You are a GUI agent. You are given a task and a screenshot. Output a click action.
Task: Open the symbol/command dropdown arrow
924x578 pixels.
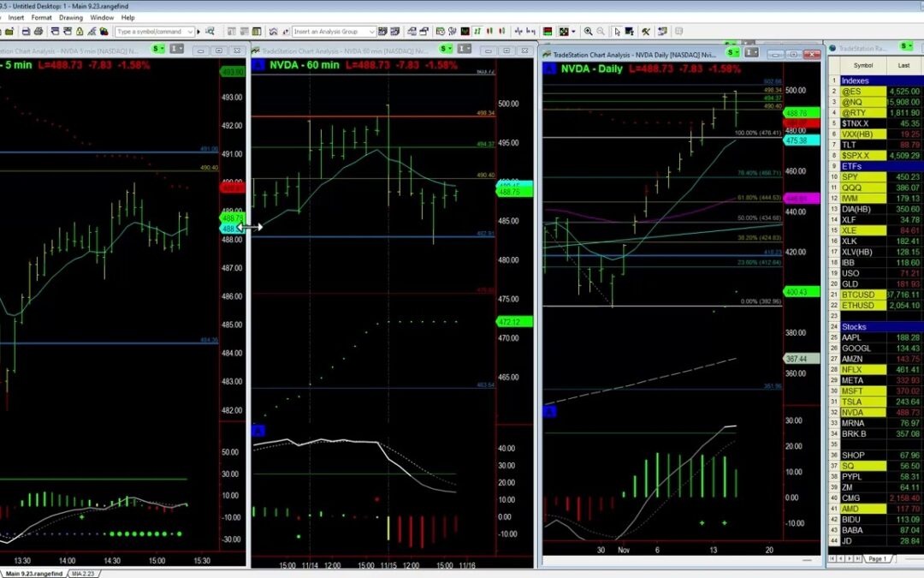190,32
